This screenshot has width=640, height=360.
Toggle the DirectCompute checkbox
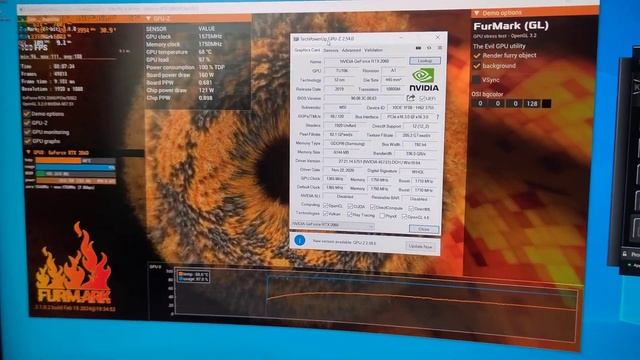coord(372,207)
